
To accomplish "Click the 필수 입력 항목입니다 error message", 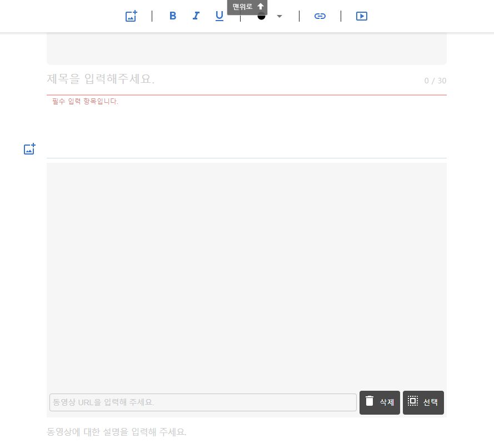I will [85, 102].
